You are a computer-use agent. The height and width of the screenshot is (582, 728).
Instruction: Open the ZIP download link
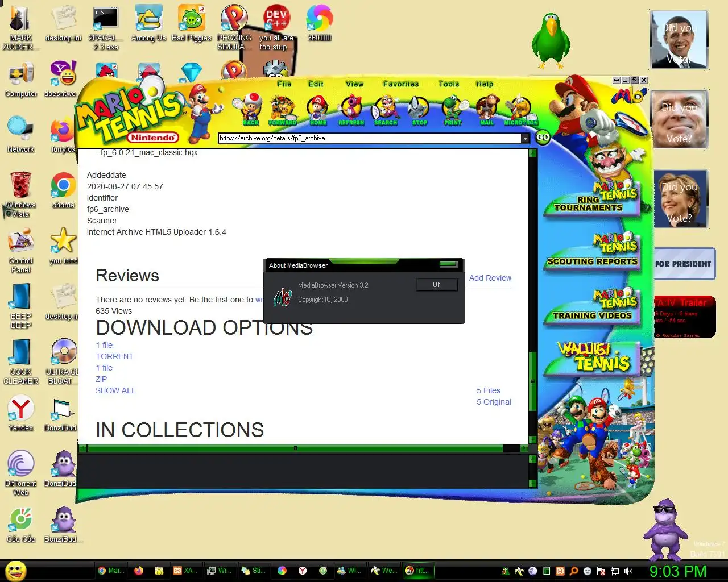101,379
